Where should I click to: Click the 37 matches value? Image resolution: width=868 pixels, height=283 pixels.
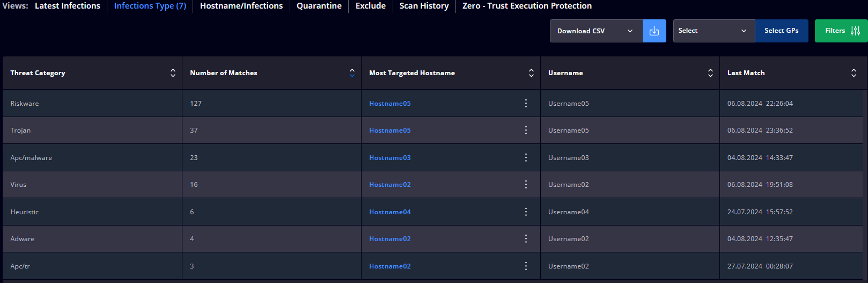pyautogui.click(x=194, y=130)
